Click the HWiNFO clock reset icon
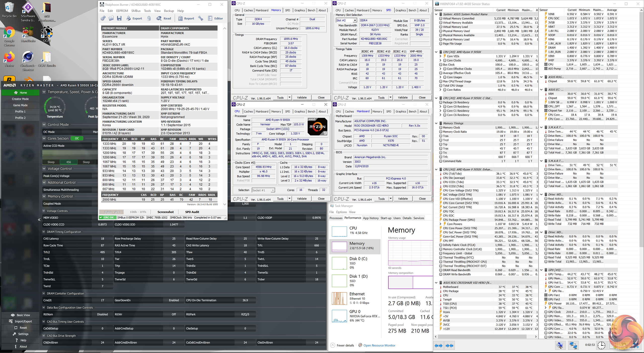The width and height of the screenshot is (644, 353). [601, 345]
